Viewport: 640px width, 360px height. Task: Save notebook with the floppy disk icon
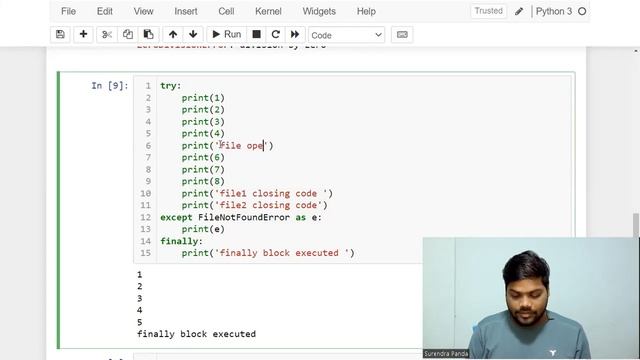coord(60,35)
